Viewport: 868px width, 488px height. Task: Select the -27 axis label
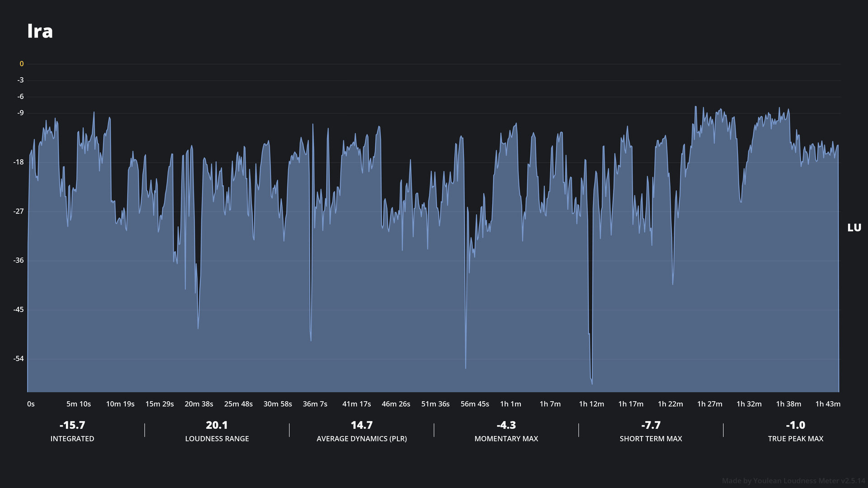pyautogui.click(x=19, y=211)
